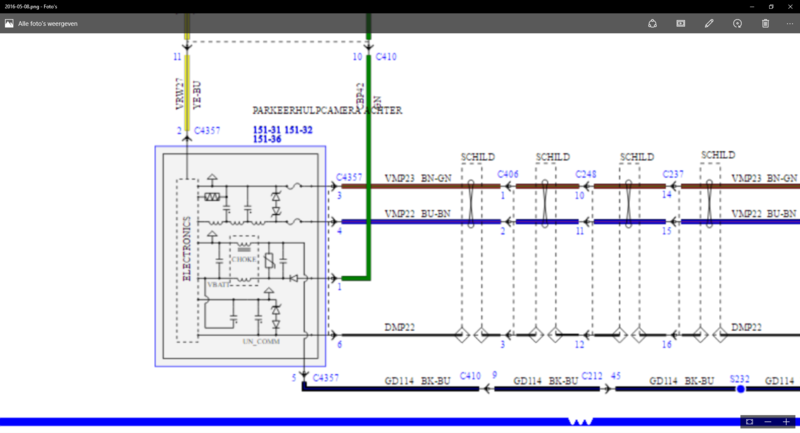The image size is (800, 433).
Task: Rotate the image with the rotate icon
Action: pos(738,22)
